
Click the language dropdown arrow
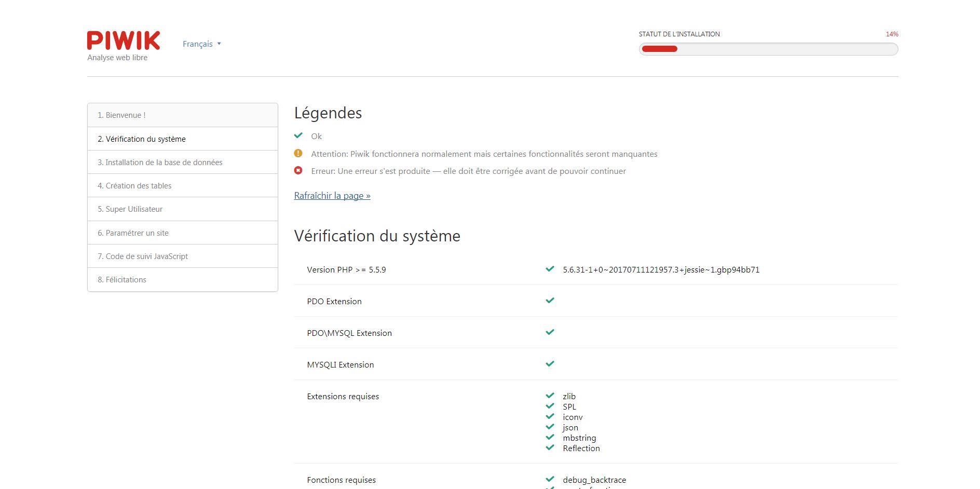pos(219,44)
